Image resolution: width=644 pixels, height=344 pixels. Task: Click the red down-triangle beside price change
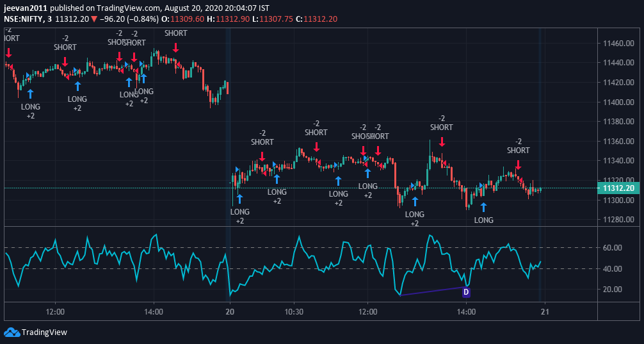94,19
